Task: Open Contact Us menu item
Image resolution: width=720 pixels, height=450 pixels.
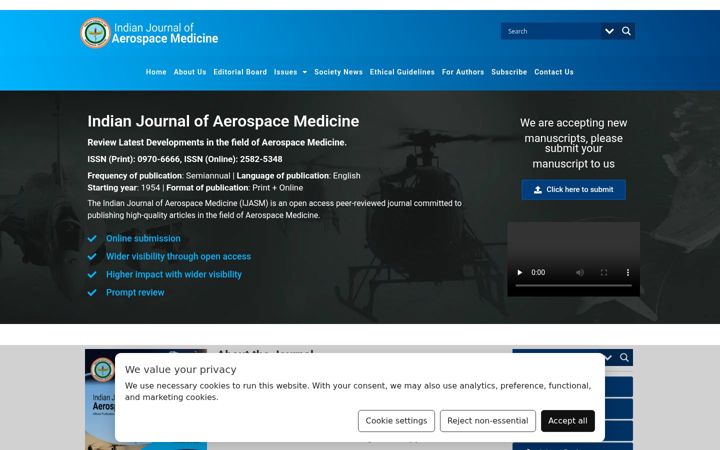Action: coord(554,72)
